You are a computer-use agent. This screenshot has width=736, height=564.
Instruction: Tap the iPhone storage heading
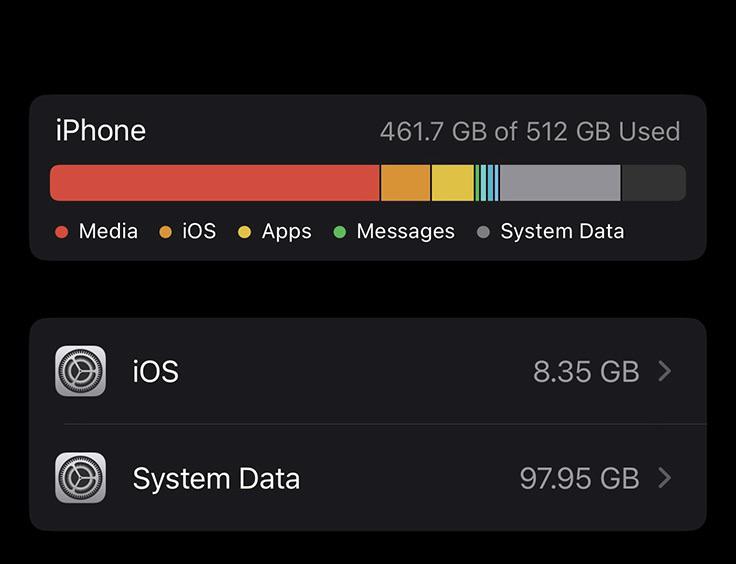tap(100, 131)
